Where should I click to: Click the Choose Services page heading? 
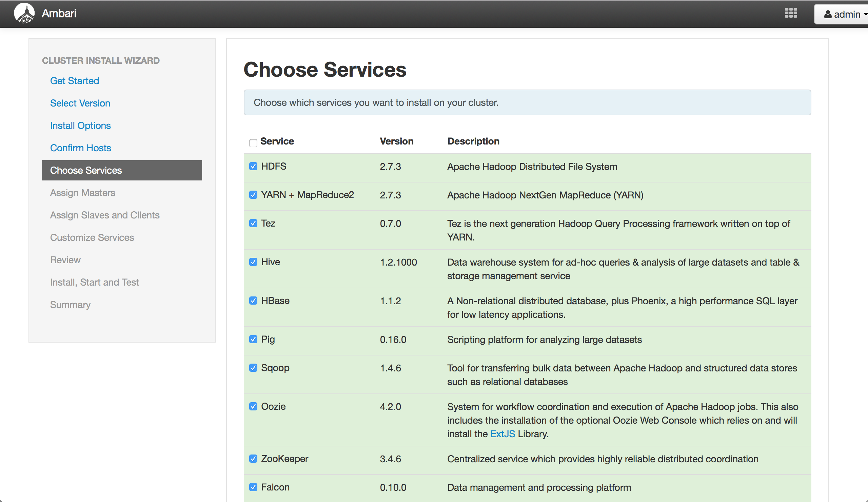pyautogui.click(x=325, y=70)
